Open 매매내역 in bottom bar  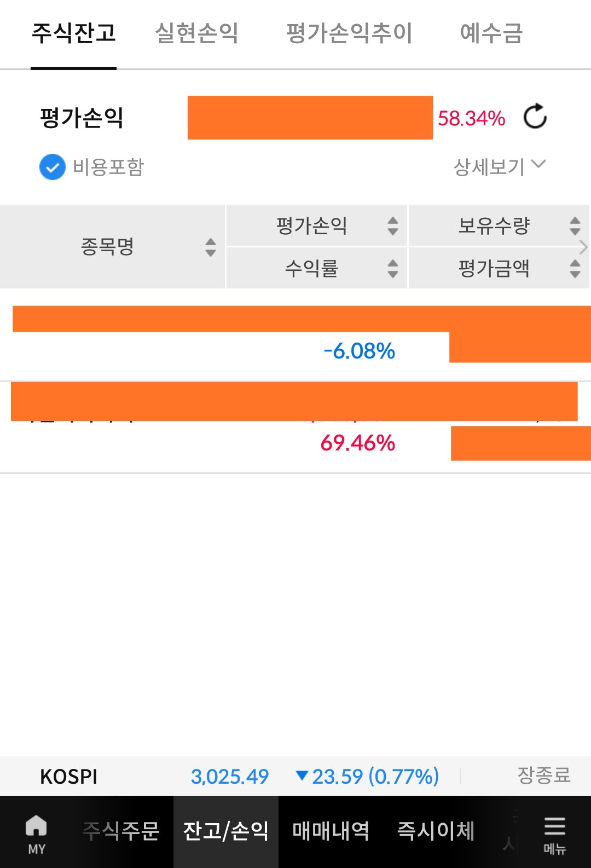click(331, 831)
